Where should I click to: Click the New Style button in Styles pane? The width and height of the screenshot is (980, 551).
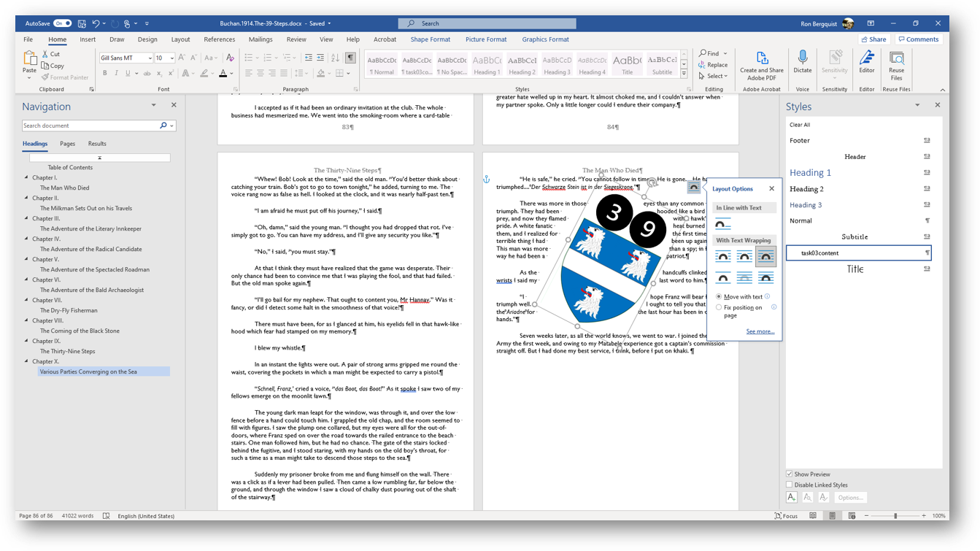(792, 498)
